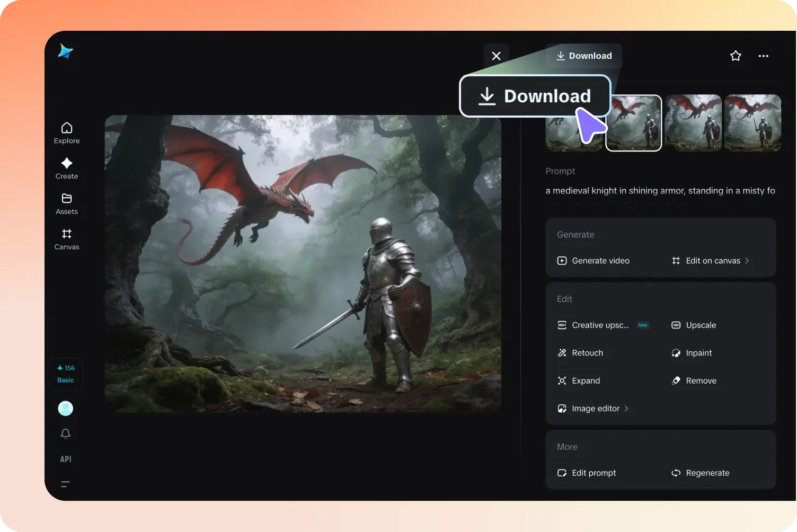Open notifications bell
This screenshot has width=797, height=532.
pos(66,433)
